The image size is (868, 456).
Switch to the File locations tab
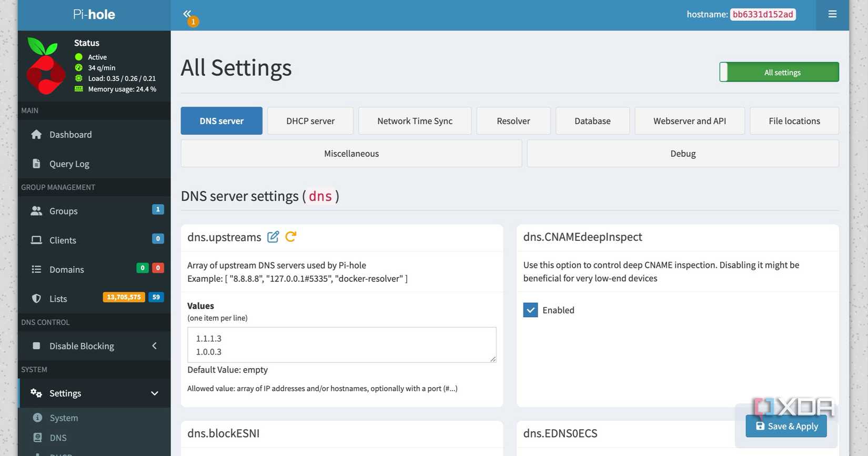[x=794, y=121]
